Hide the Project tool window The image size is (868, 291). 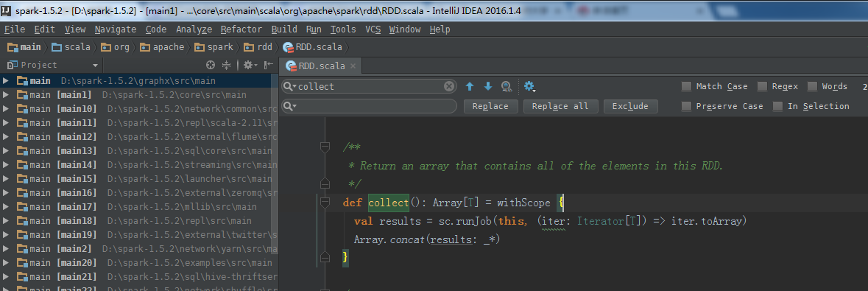(x=269, y=65)
